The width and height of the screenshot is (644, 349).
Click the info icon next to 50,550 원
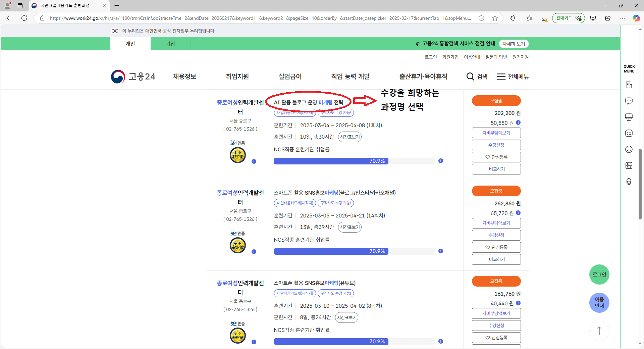518,123
